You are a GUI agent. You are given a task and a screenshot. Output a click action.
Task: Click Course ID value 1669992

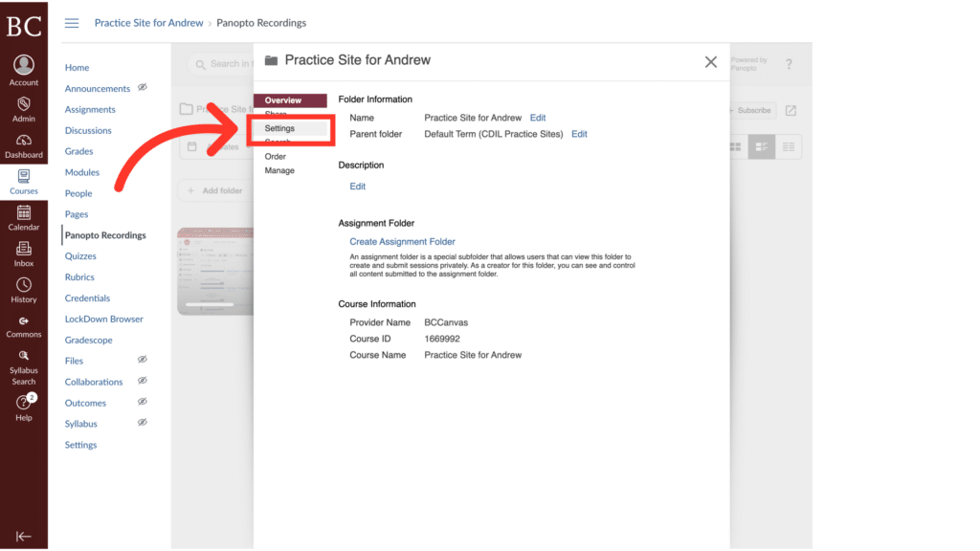click(x=442, y=339)
